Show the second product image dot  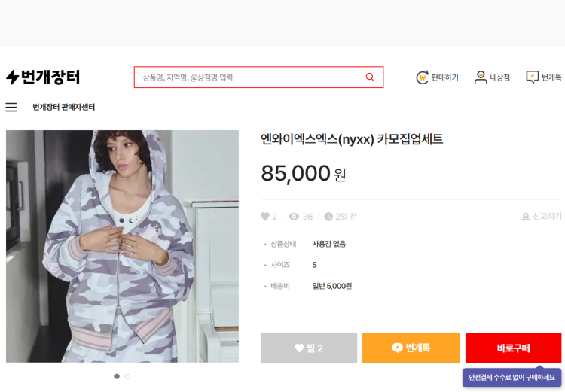127,376
